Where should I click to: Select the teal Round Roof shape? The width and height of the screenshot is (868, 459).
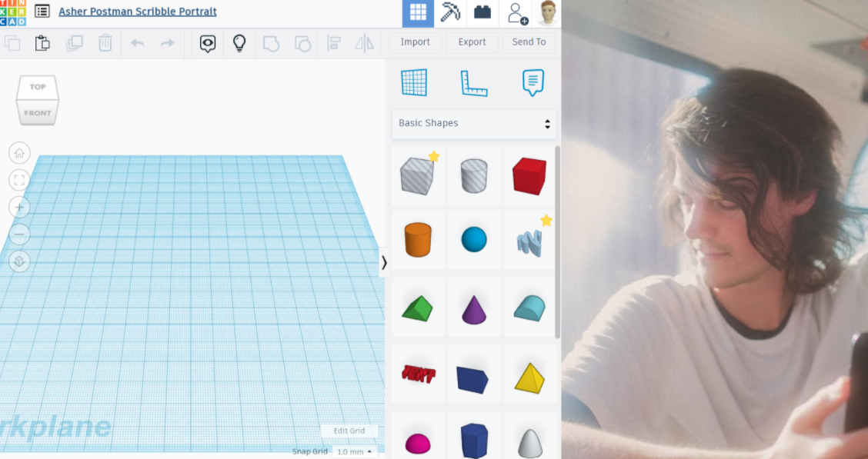529,308
